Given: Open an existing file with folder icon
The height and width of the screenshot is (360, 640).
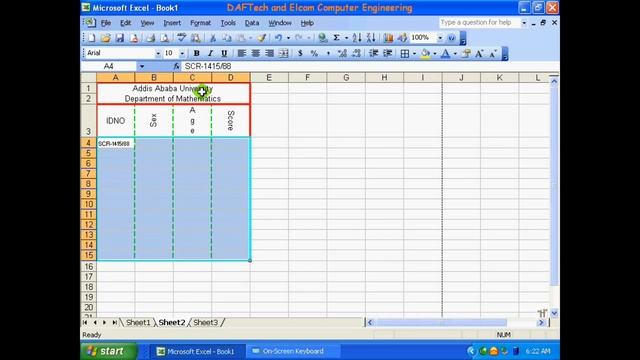Looking at the screenshot, I should click(106, 38).
